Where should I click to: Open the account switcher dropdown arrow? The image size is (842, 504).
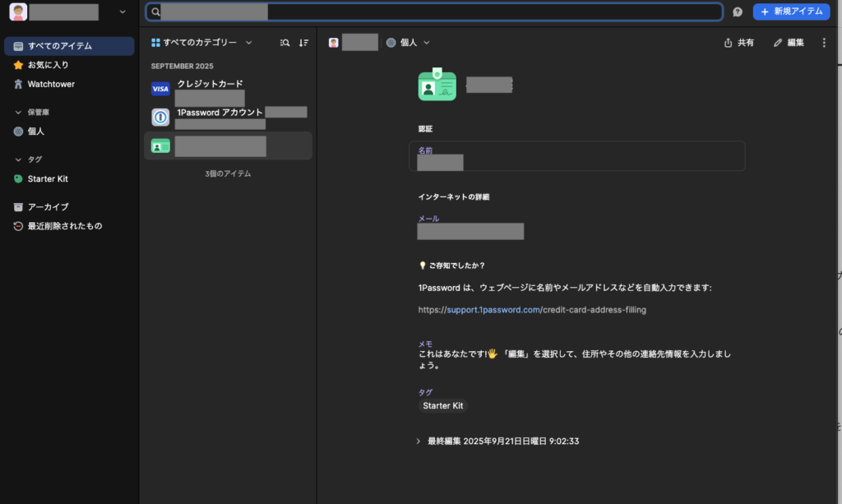[x=123, y=12]
